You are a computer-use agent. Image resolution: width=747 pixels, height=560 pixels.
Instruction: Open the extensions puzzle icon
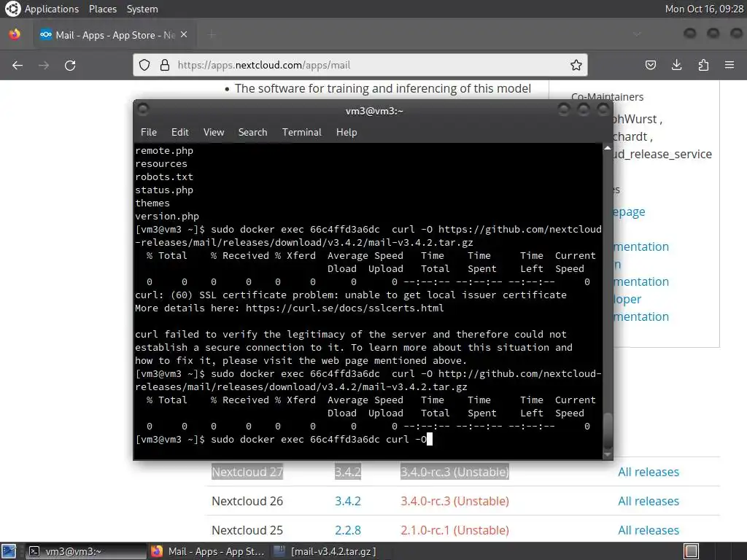click(x=703, y=65)
